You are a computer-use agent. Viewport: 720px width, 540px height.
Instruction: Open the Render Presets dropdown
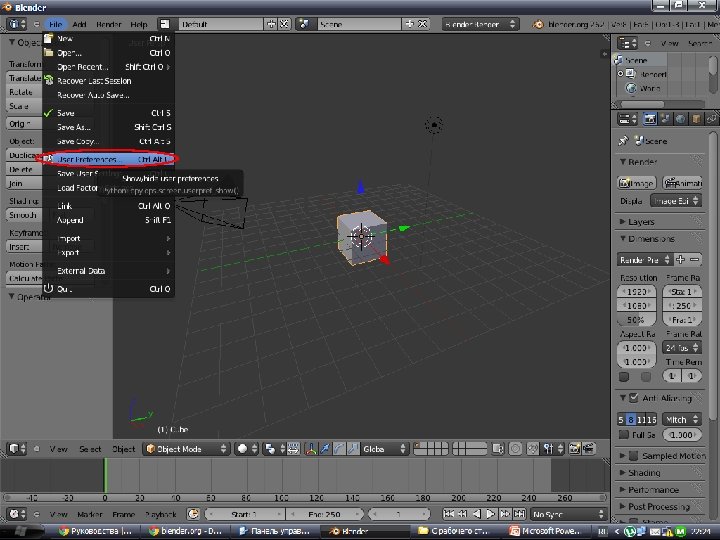(x=645, y=260)
